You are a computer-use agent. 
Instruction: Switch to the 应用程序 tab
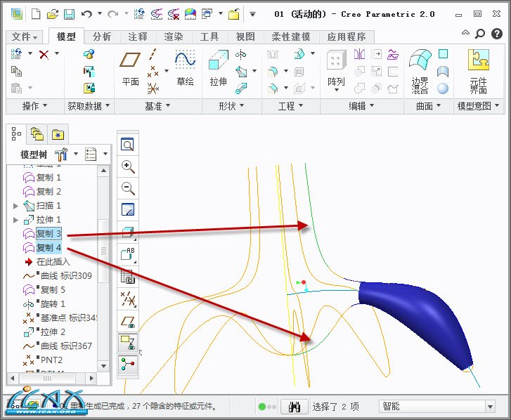coord(347,37)
